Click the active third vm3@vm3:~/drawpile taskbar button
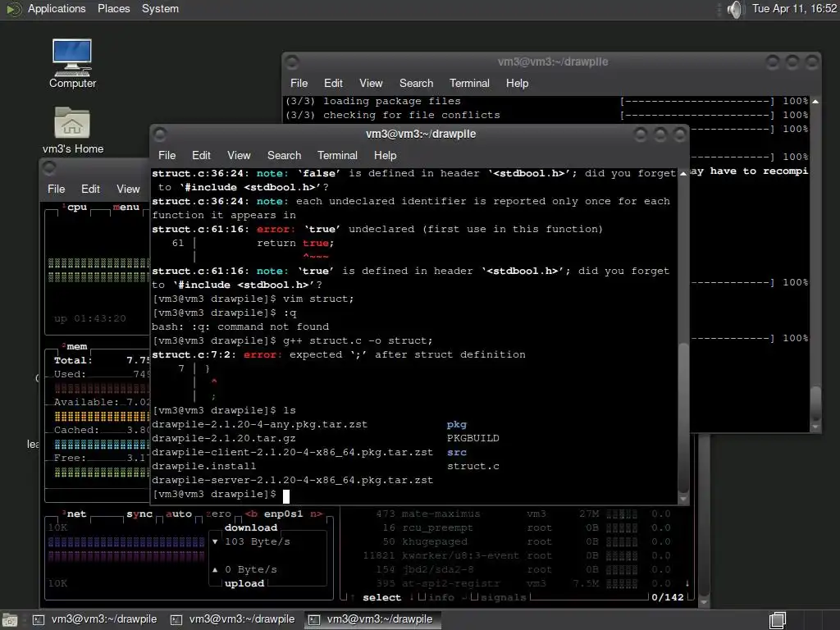Viewport: 840px width, 630px height. click(371, 619)
